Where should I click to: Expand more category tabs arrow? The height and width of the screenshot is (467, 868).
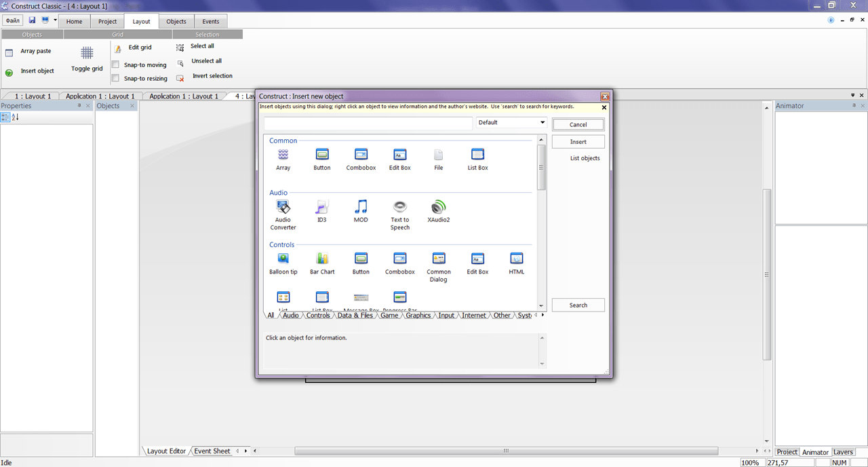542,315
